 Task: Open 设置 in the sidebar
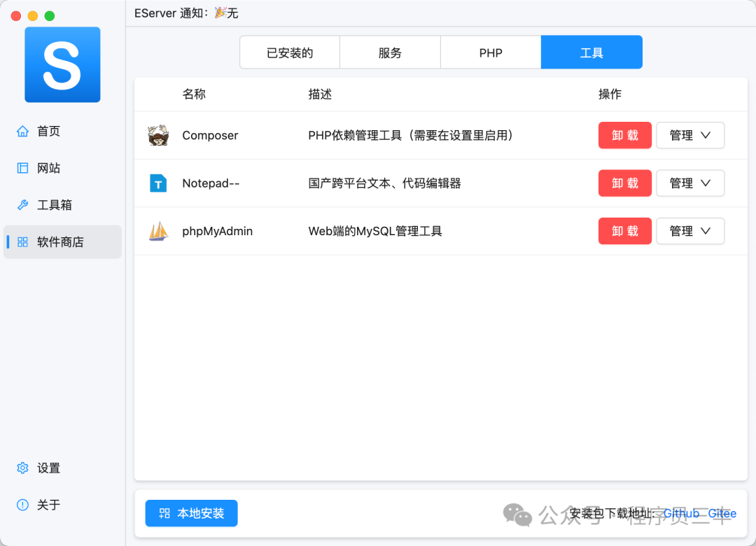pos(62,468)
